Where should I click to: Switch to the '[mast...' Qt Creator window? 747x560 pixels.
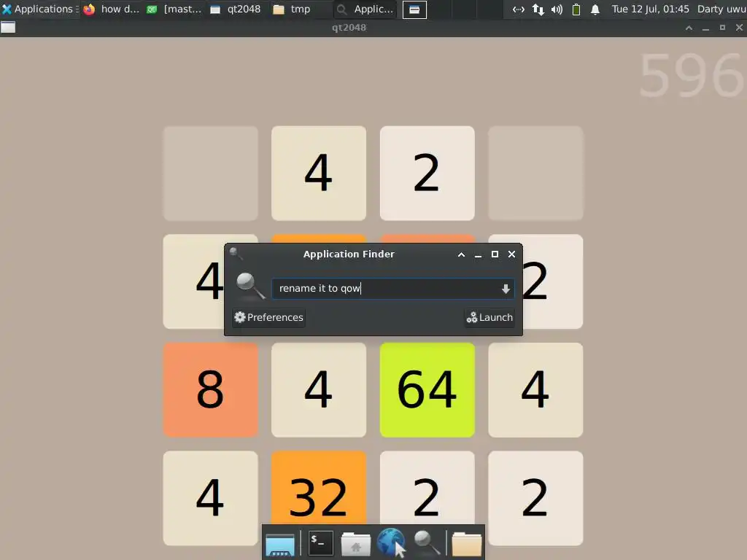[x=174, y=9]
